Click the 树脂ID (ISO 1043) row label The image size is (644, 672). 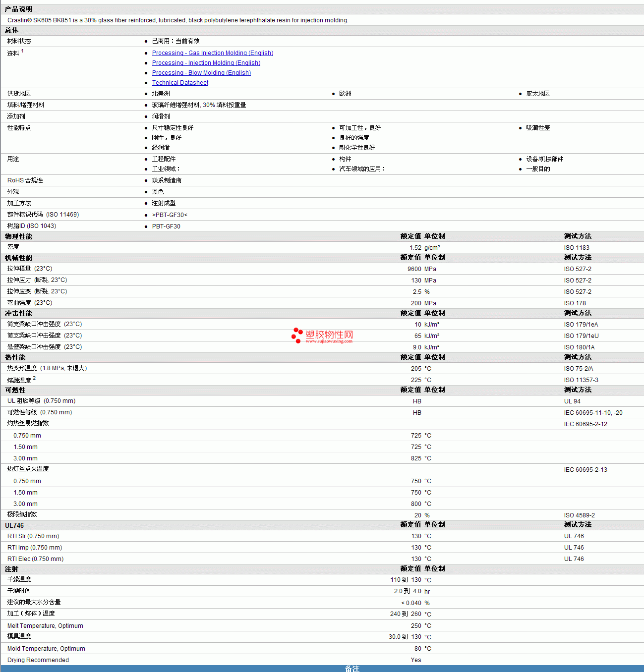(x=32, y=226)
